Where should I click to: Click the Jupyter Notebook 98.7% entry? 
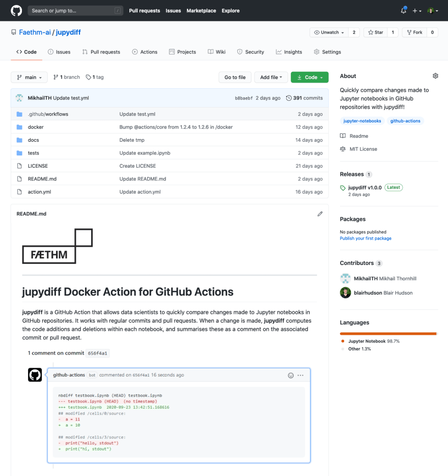371,341
